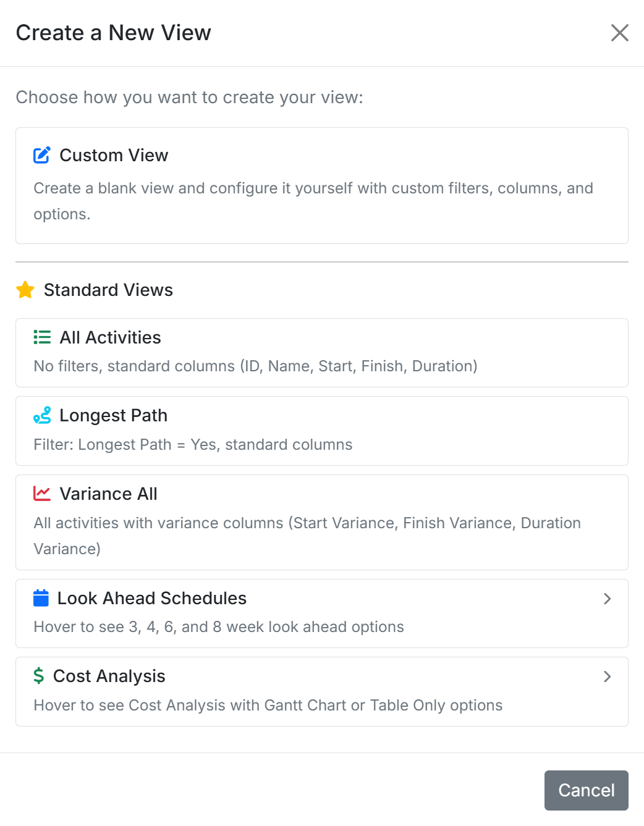Click the X icon to dismiss the dialog

[619, 33]
